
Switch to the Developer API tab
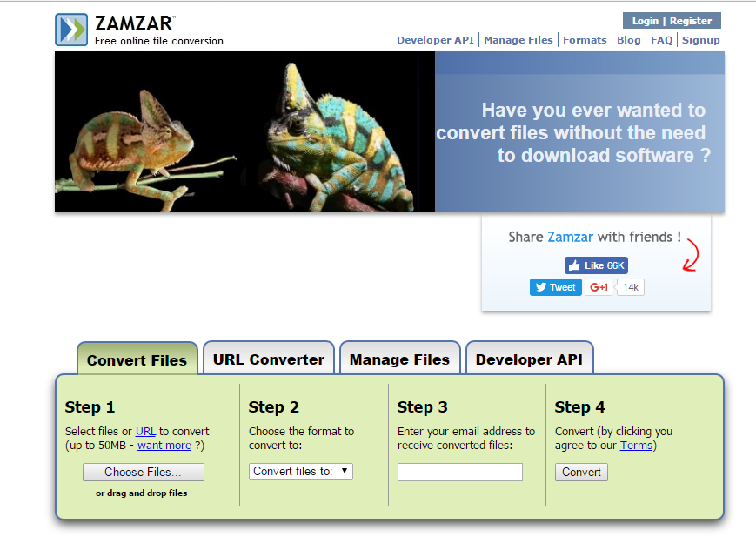[x=530, y=358]
